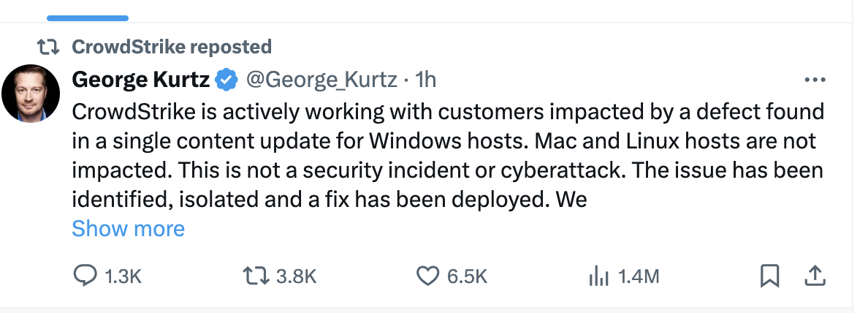Open the three-dot more options menu
The width and height of the screenshot is (868, 313).
click(814, 80)
